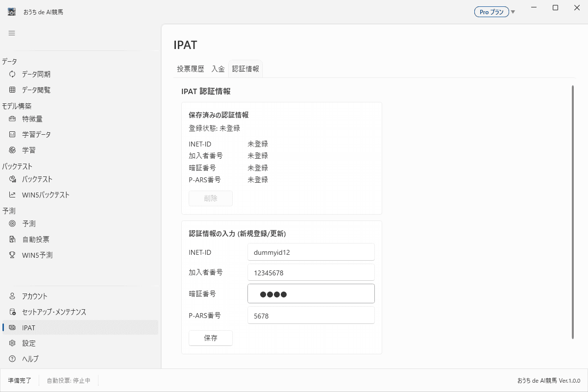
Task: Open 設定 page label
Action: (x=29, y=343)
